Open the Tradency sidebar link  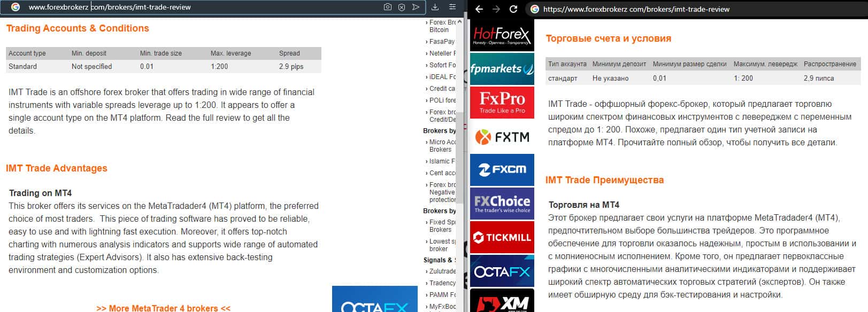(x=442, y=283)
